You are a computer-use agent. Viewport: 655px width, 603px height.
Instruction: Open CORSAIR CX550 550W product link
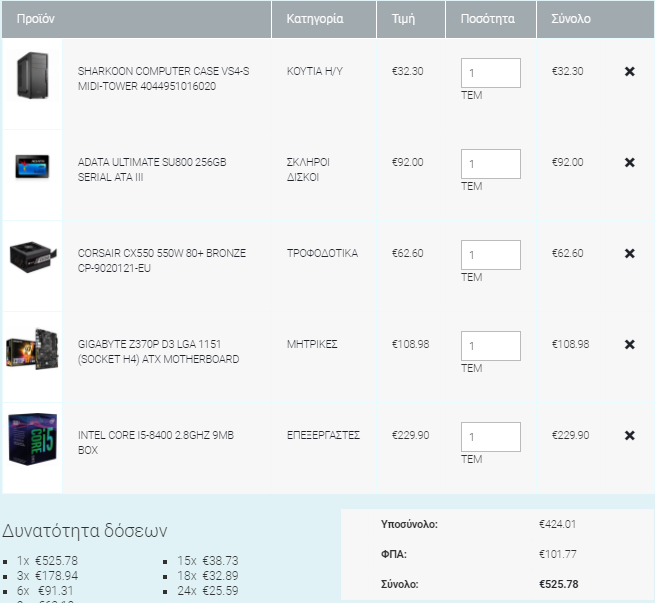[162, 261]
